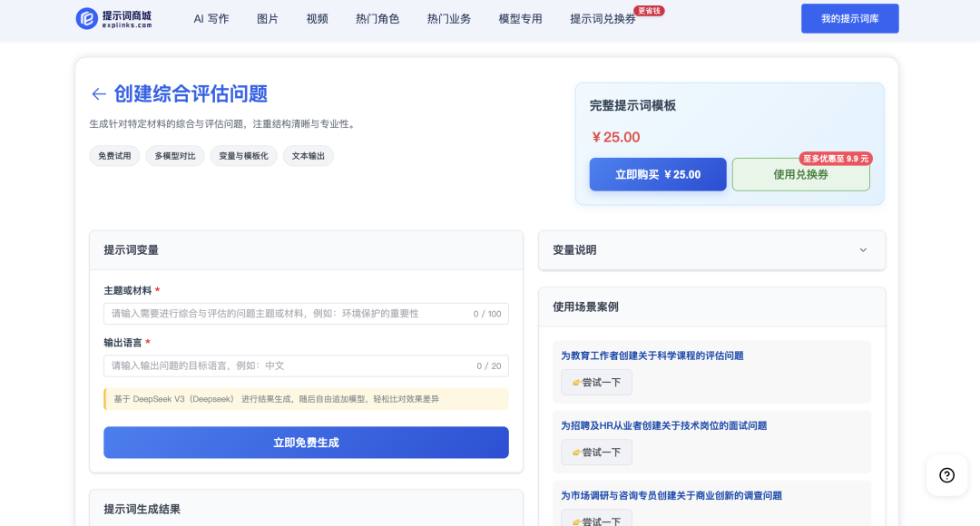Screen dimensions: 980x526
Task: Open the AI 写作 menu
Action: coord(211,19)
